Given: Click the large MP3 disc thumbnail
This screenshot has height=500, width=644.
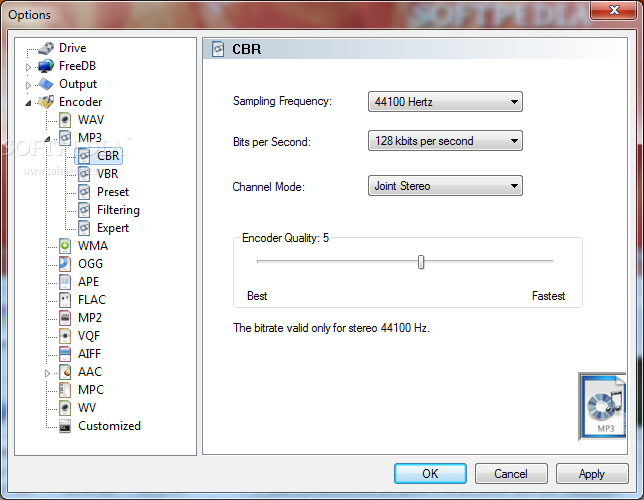Looking at the screenshot, I should [x=602, y=406].
